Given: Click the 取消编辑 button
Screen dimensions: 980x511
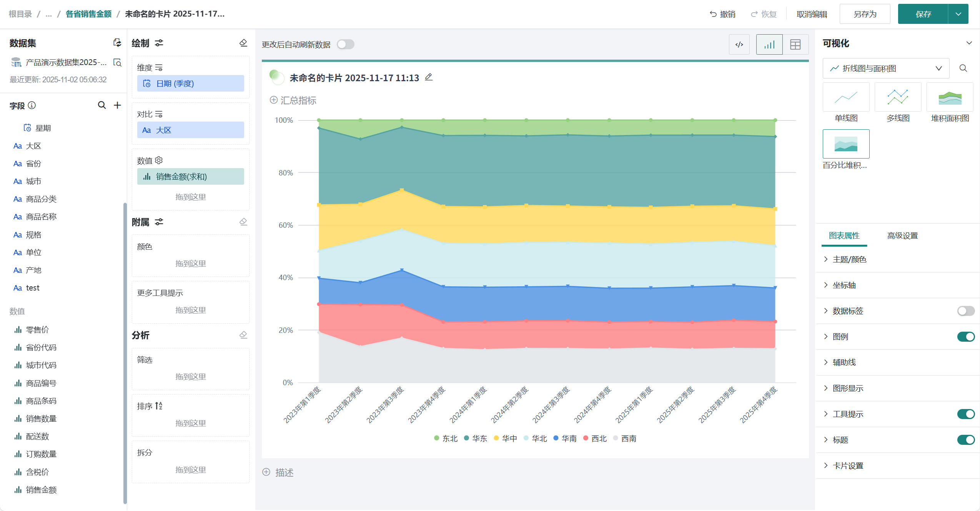Looking at the screenshot, I should coord(812,14).
